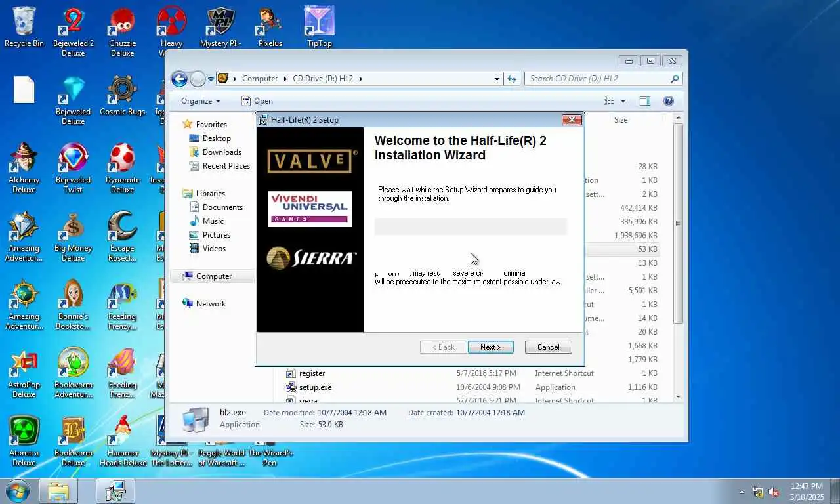Select the setup.exe file row
840x504 pixels.
(472, 387)
